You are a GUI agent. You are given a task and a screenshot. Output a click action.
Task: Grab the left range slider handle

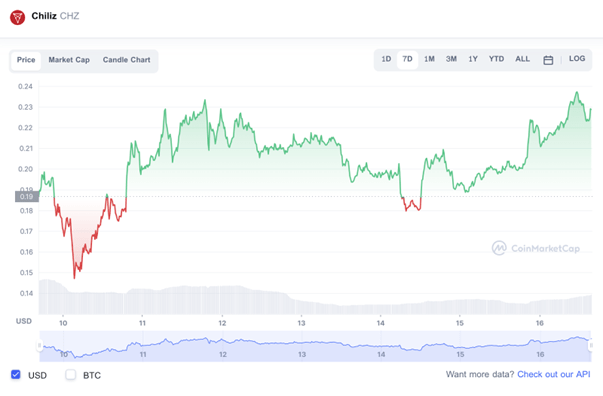click(39, 346)
